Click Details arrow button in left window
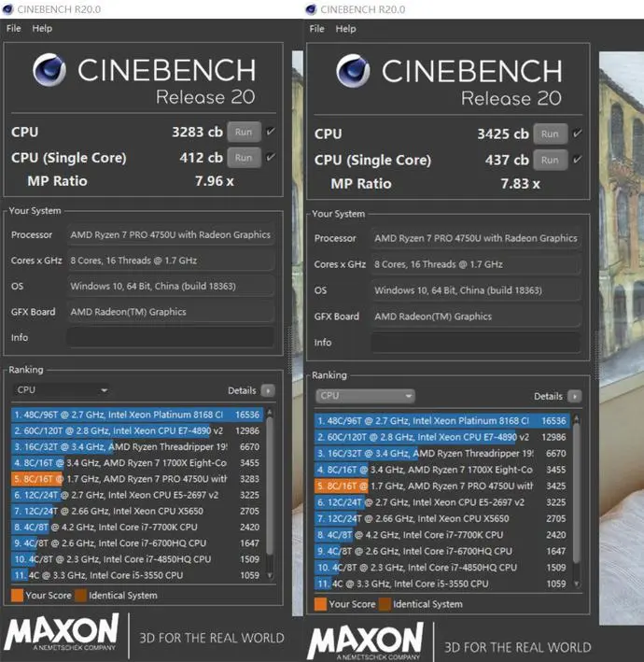 [268, 390]
